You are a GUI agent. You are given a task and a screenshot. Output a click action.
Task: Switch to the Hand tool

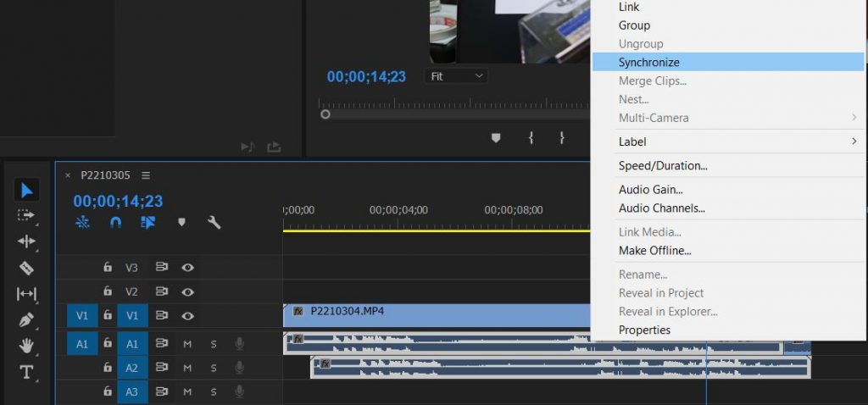click(x=26, y=346)
